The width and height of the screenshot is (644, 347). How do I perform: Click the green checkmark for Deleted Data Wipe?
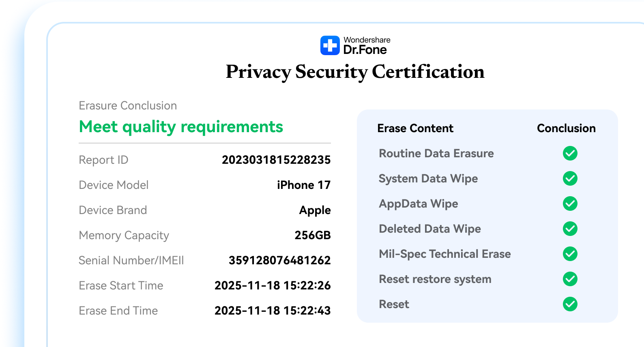point(570,229)
